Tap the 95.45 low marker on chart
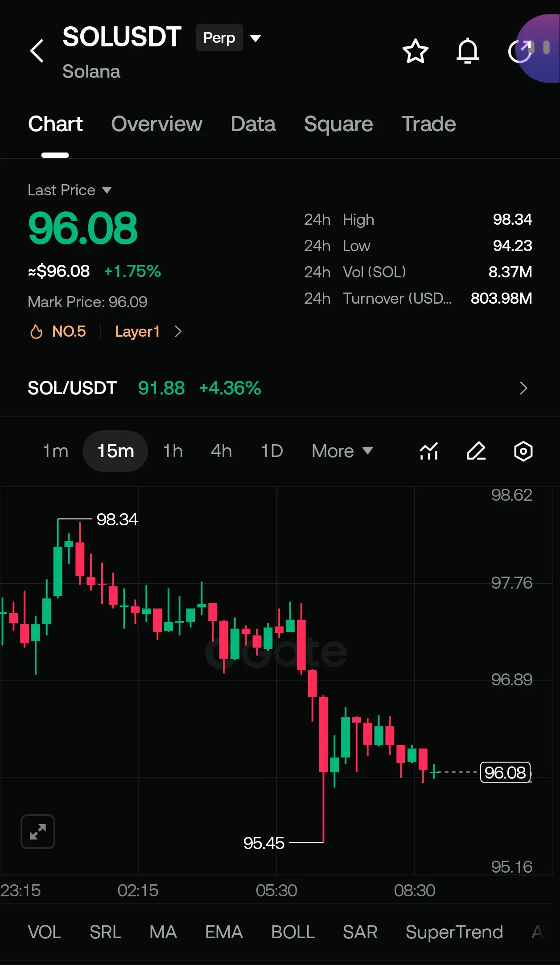Viewport: 560px width, 965px height. (x=264, y=843)
